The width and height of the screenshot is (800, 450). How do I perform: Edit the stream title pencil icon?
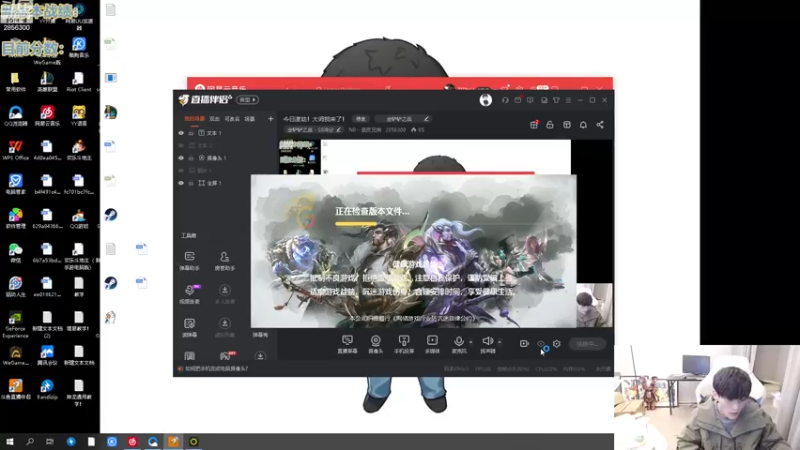point(426,119)
